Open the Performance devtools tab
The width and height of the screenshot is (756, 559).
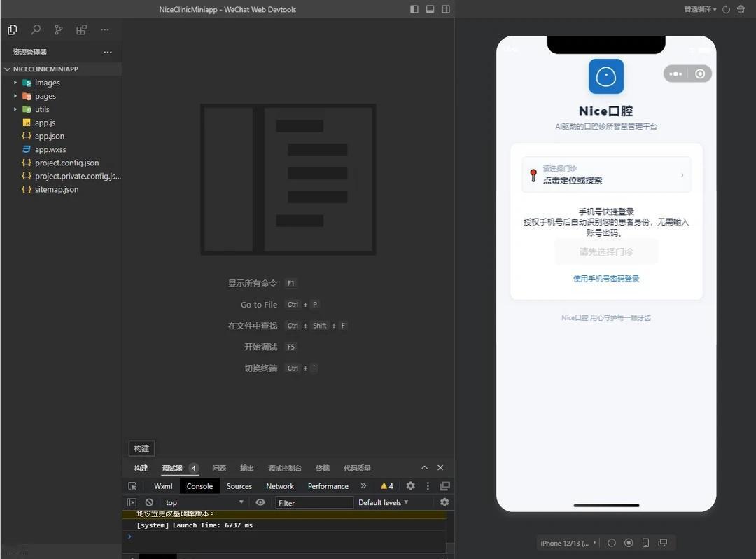[328, 486]
